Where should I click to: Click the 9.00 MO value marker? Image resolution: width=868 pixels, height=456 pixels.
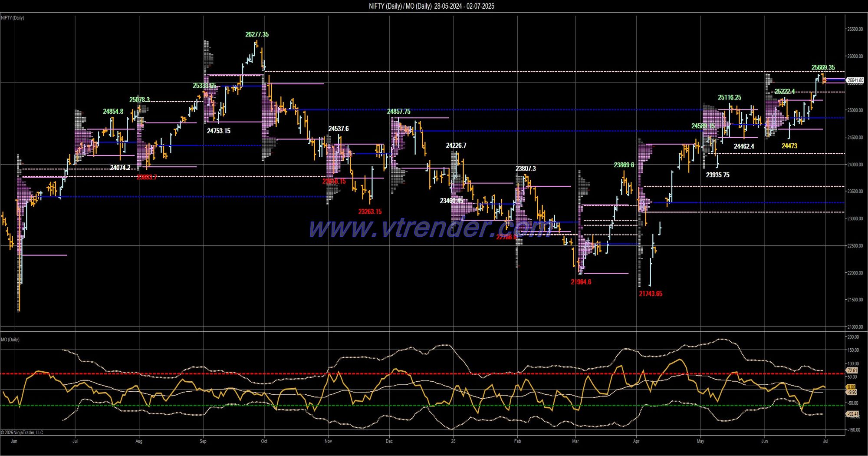pyautogui.click(x=852, y=387)
